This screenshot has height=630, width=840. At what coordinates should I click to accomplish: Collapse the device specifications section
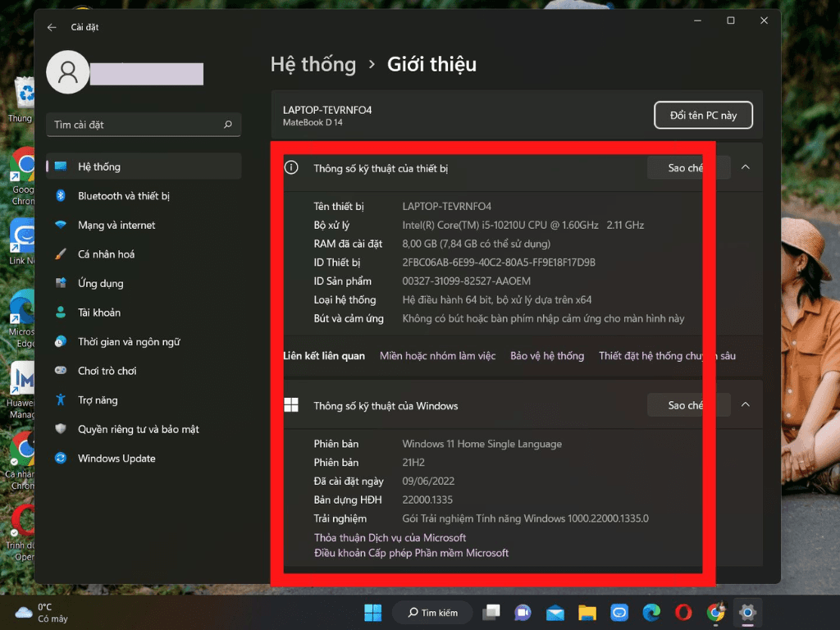(x=745, y=167)
